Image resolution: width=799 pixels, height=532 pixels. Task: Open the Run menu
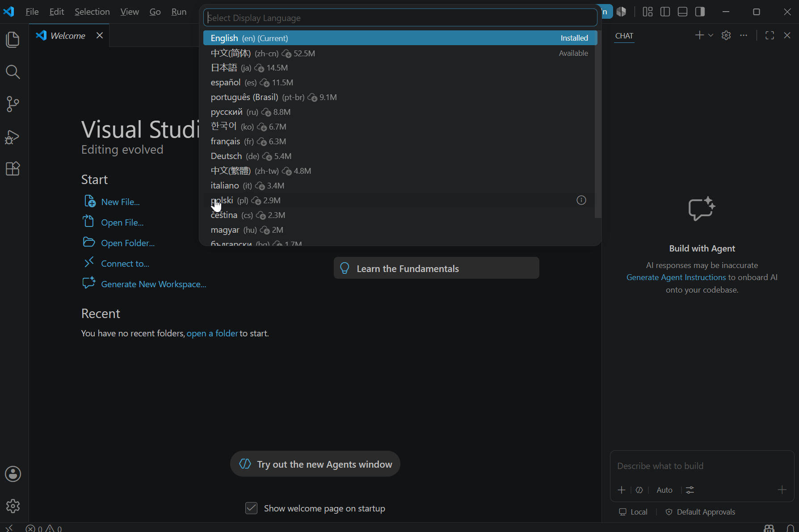179,12
